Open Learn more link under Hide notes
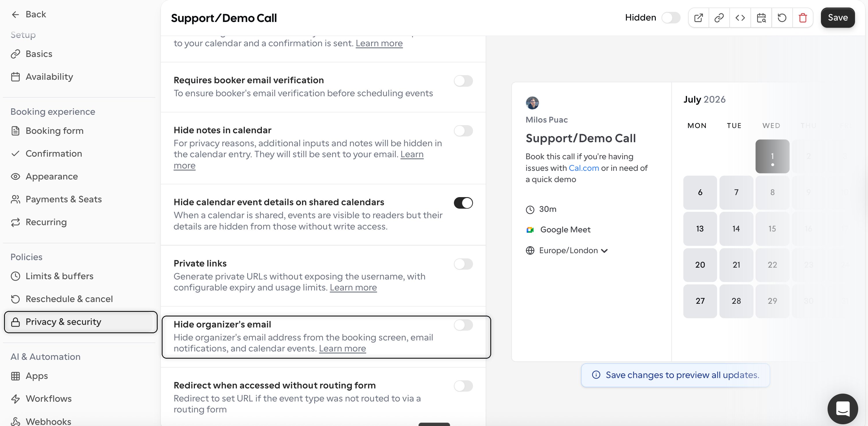This screenshot has height=426, width=868. 412,155
